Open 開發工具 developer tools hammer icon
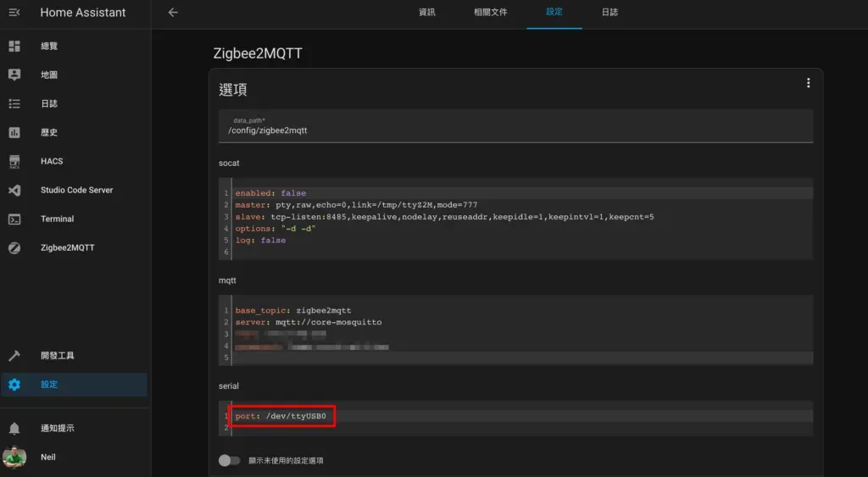 [x=14, y=356]
